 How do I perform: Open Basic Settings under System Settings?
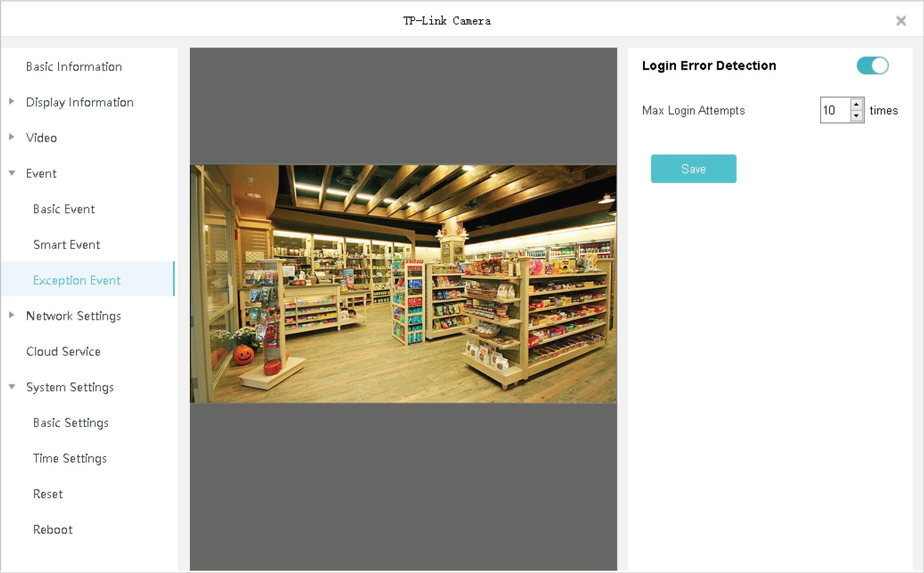[70, 423]
